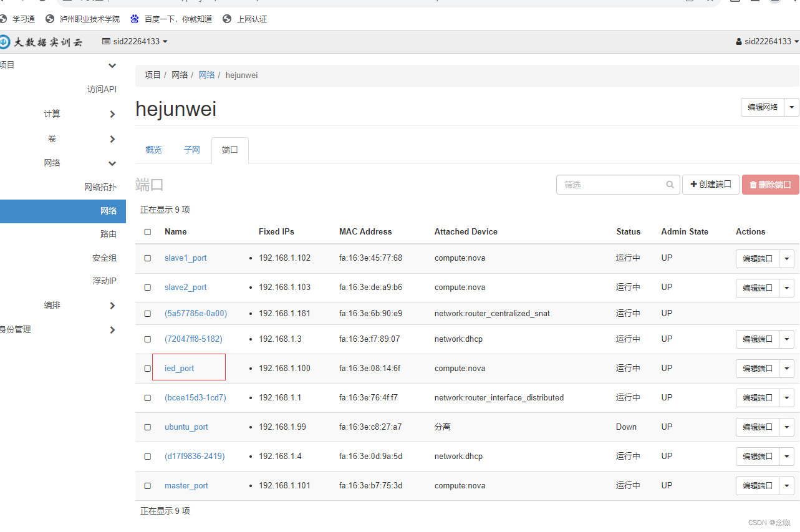The image size is (800, 532).
Task: Switch to the 概览 tab
Action: (153, 150)
